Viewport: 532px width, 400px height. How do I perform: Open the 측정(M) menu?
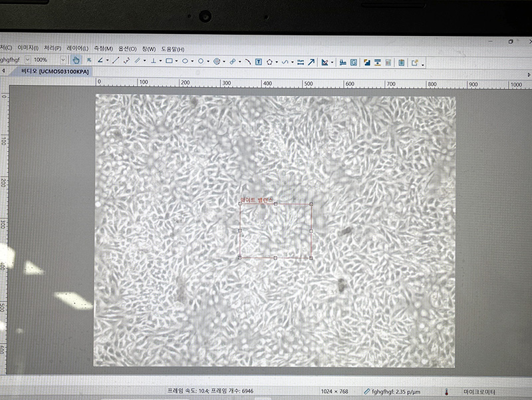click(103, 49)
